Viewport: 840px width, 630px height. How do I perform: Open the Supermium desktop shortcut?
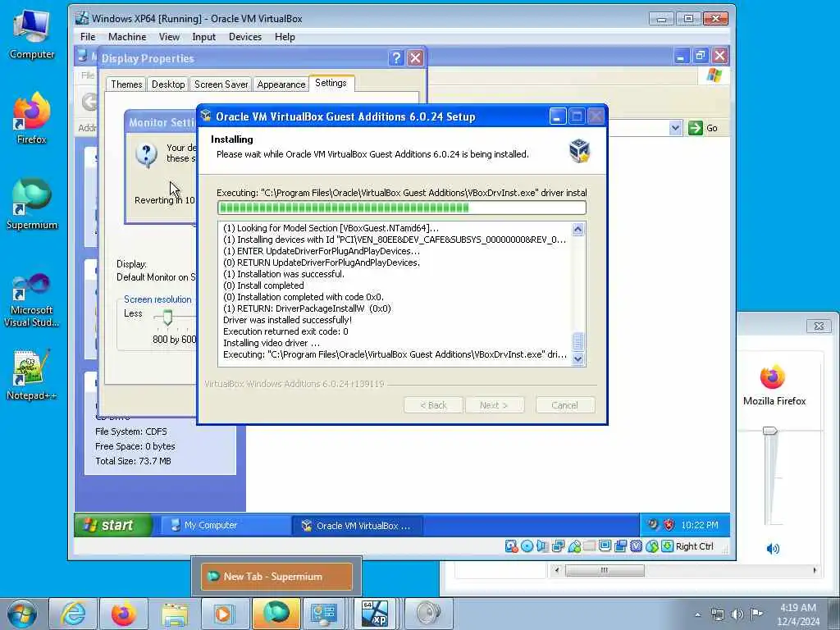[x=32, y=203]
